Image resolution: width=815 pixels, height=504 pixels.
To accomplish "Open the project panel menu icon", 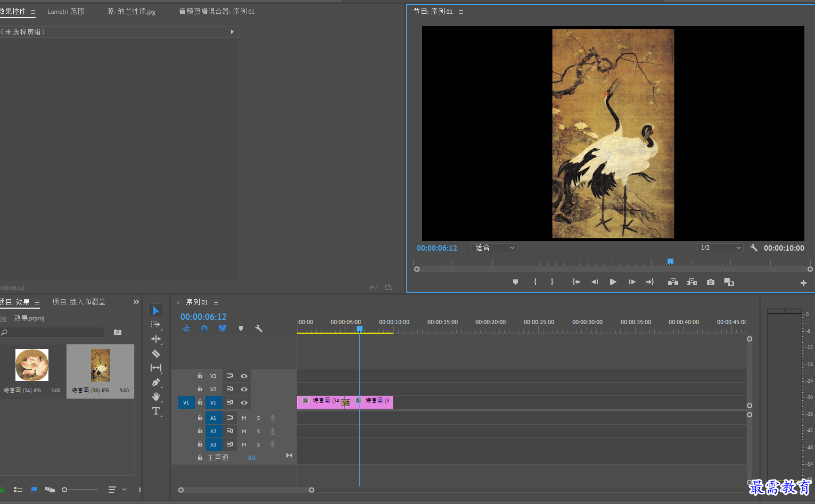I will pyautogui.click(x=37, y=302).
